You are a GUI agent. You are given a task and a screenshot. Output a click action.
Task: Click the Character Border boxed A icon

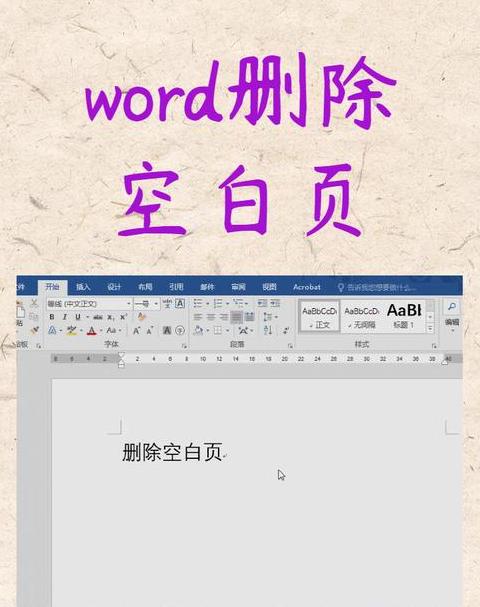tap(180, 304)
